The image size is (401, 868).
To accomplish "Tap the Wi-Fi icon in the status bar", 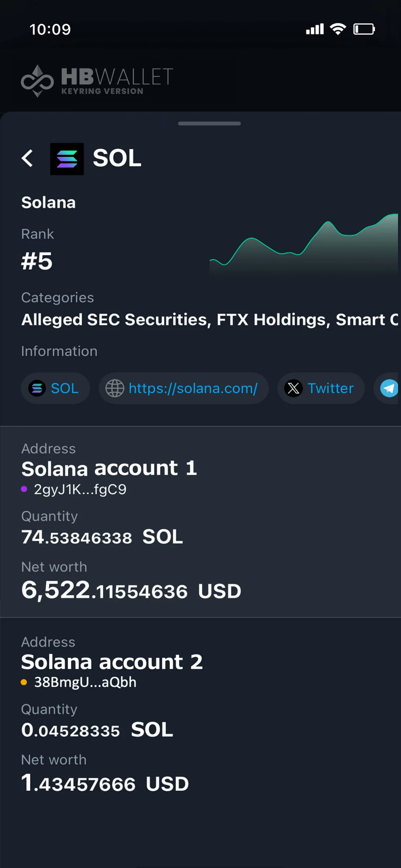I will click(338, 29).
